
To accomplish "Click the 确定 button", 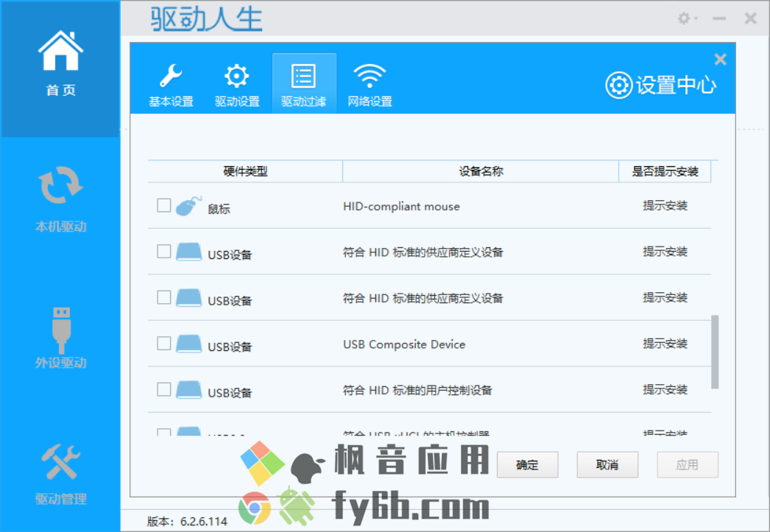I will 527,465.
